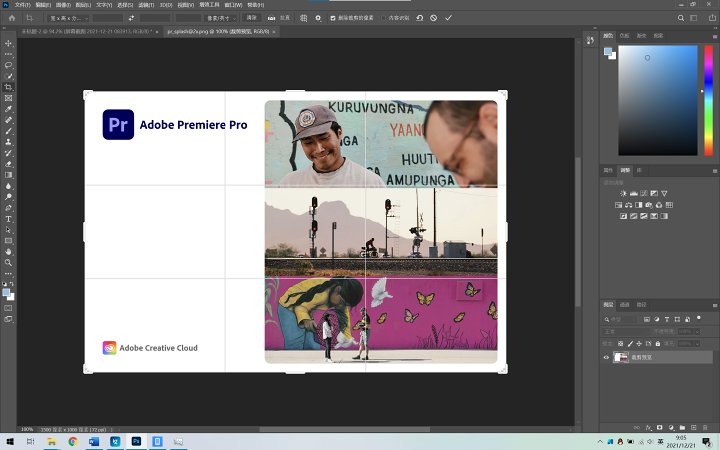Switch to pr_splash@2x.png document tab
This screenshot has height=450, width=720.
point(218,32)
